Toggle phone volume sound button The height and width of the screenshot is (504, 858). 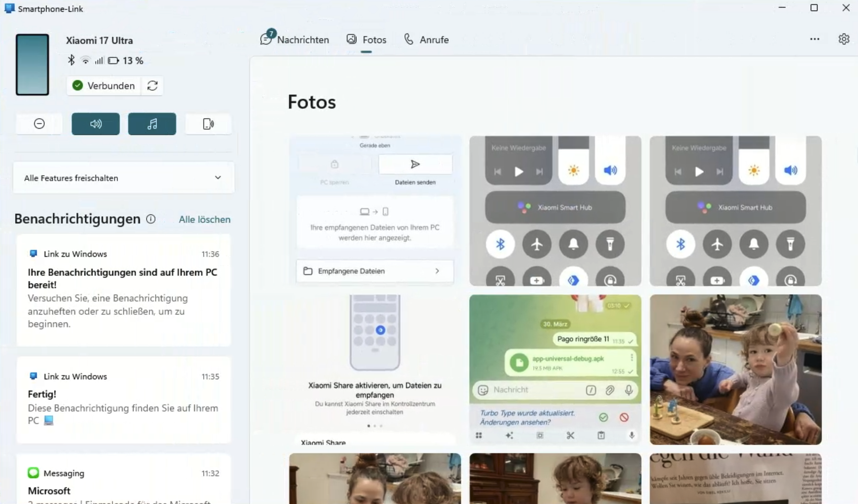click(x=96, y=124)
